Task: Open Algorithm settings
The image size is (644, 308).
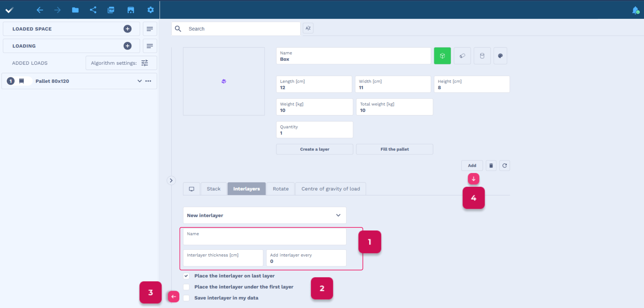Action: coord(121,63)
